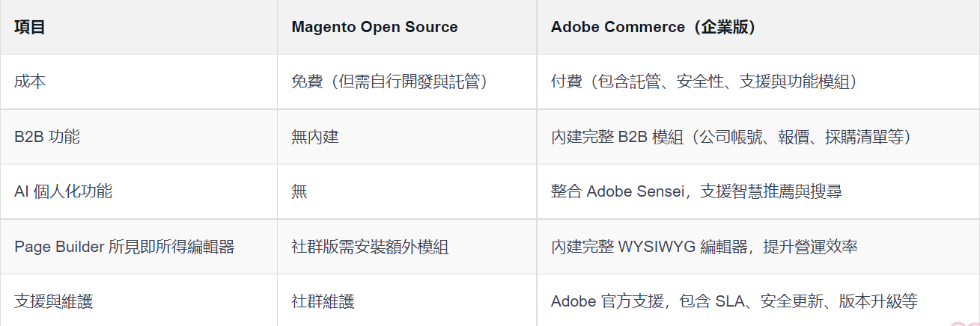Click the 社群版需安裝額外模組 cell
Image resolution: width=980 pixels, height=326 pixels.
370,247
